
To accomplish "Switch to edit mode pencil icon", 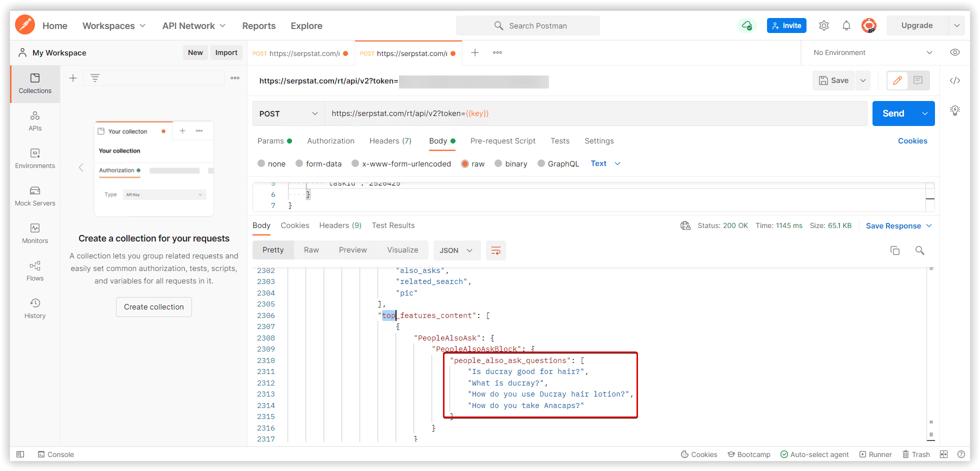I will pyautogui.click(x=897, y=80).
